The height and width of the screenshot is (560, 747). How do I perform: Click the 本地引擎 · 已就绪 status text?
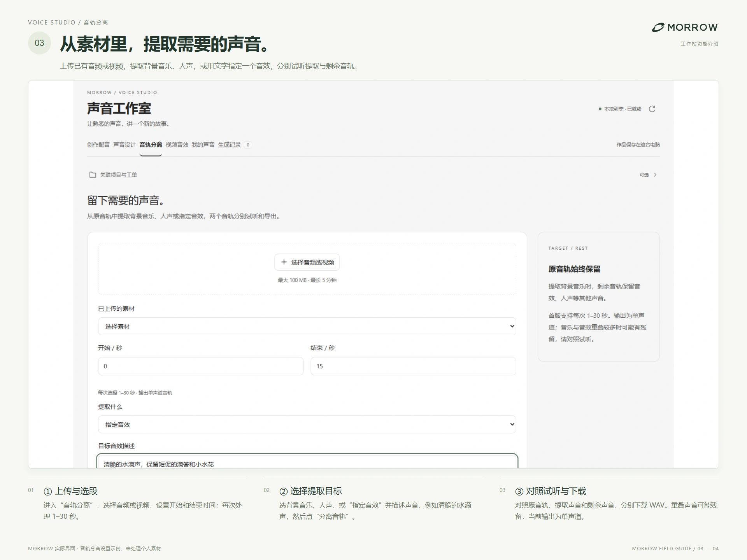pyautogui.click(x=622, y=109)
